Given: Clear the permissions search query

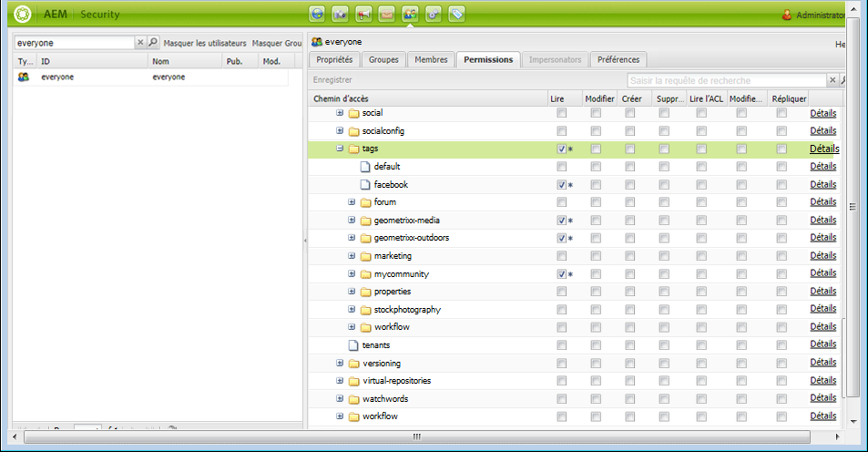Looking at the screenshot, I should [832, 80].
